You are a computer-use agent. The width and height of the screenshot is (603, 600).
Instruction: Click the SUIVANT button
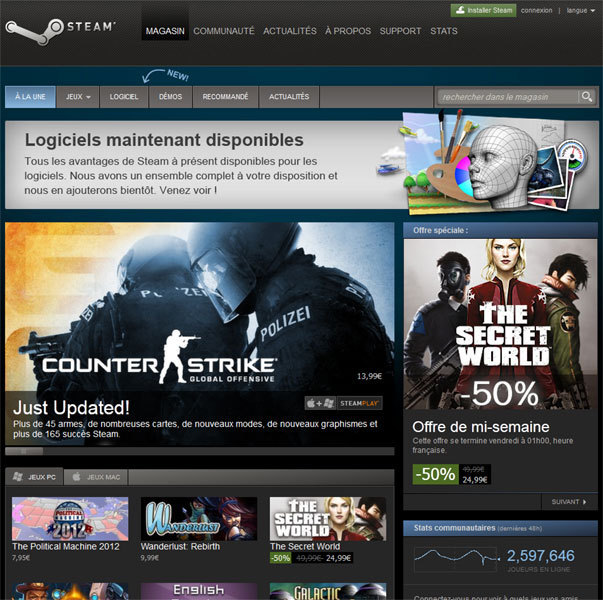click(569, 502)
